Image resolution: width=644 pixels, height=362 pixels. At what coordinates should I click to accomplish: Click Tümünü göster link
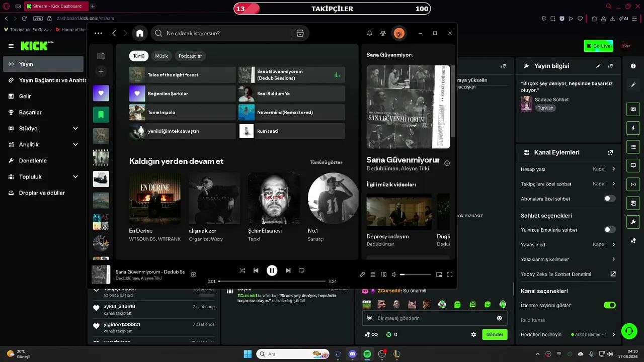click(x=326, y=162)
